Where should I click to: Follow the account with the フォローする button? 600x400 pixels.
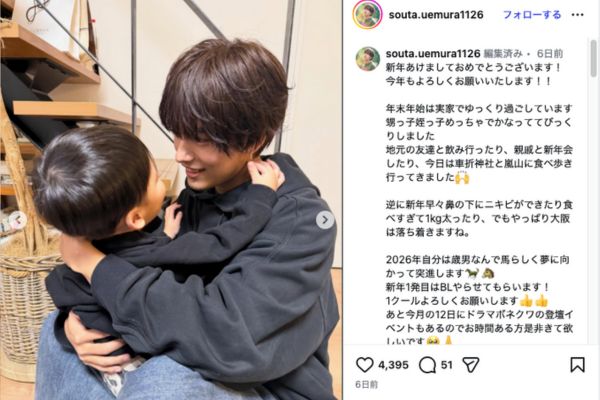532,15
